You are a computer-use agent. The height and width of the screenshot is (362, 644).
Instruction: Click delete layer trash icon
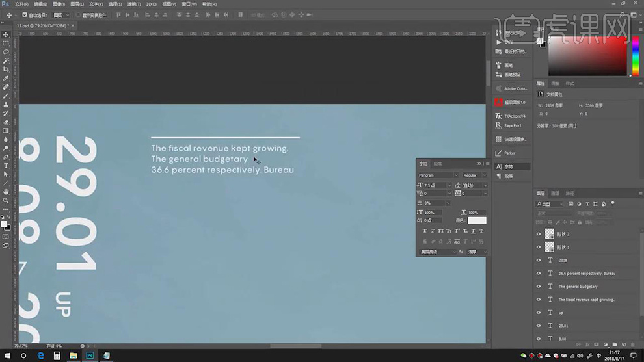(632, 344)
